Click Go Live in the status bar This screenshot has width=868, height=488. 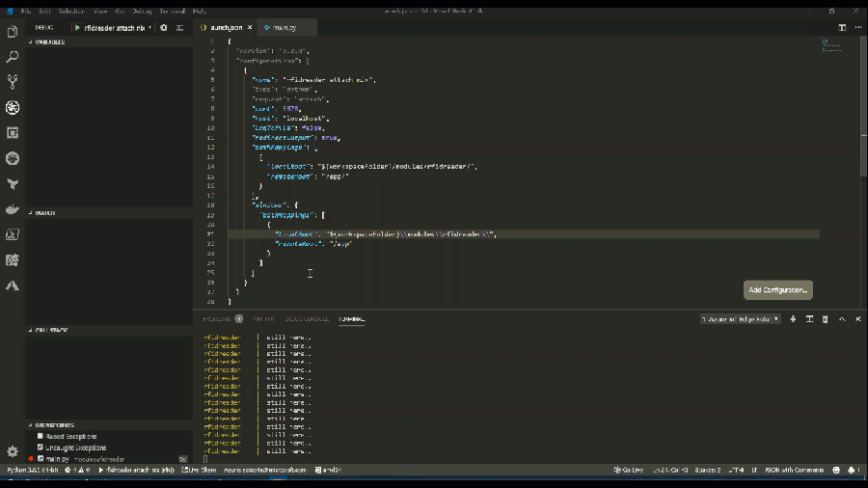coord(629,470)
